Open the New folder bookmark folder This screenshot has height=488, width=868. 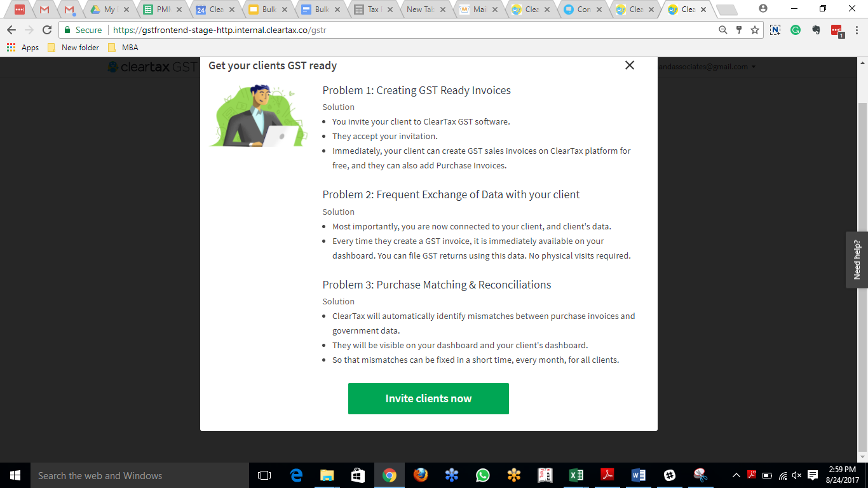pyautogui.click(x=73, y=48)
